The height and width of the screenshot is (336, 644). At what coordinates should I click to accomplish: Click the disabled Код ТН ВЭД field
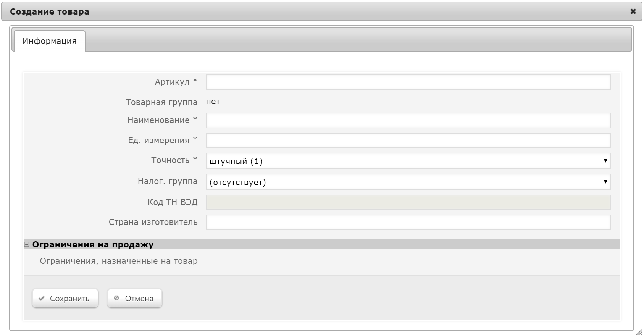coord(408,202)
